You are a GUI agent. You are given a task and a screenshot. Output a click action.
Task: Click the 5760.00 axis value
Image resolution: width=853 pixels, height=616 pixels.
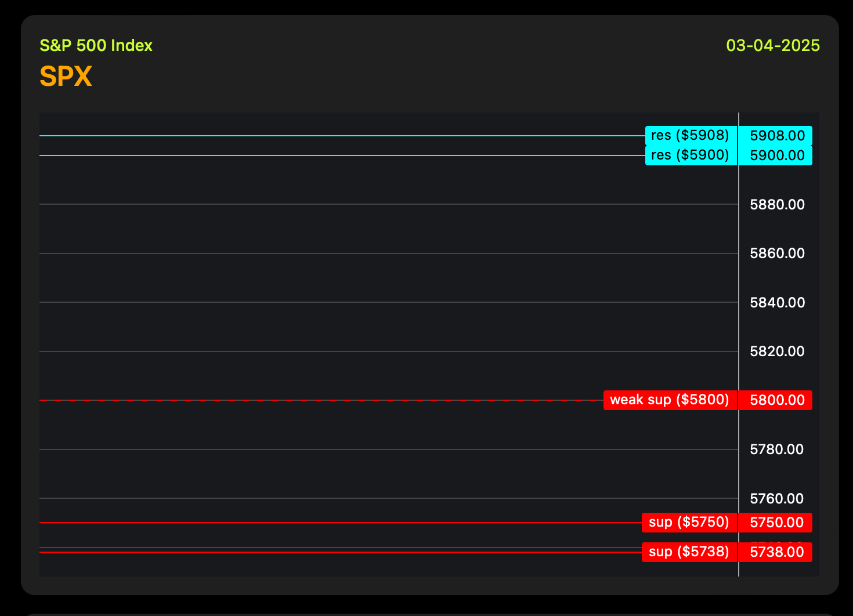click(777, 499)
